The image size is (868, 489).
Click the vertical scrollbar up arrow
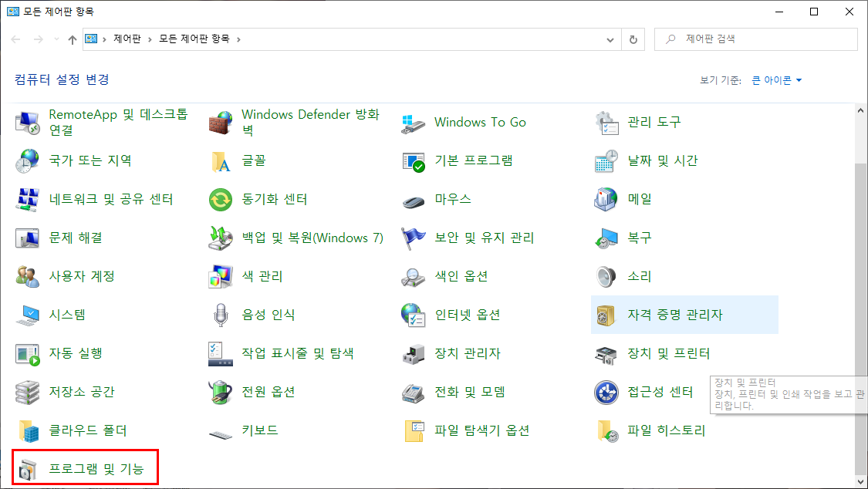pos(860,110)
